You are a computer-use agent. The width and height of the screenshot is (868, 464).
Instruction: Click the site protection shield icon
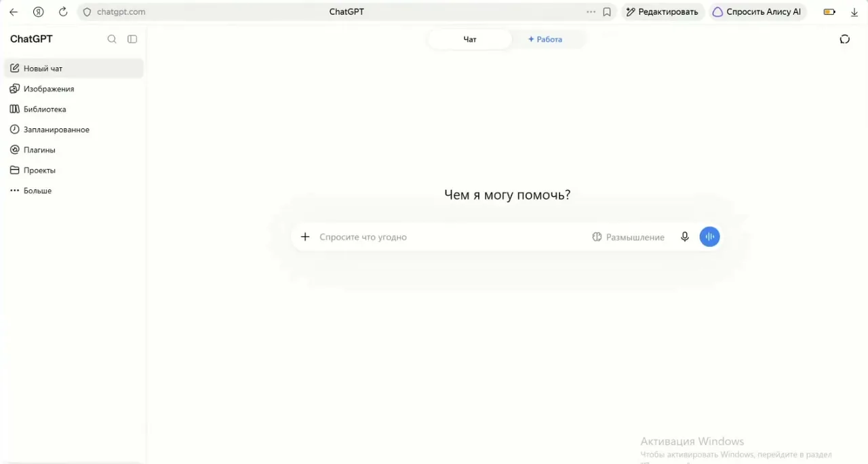point(87,12)
